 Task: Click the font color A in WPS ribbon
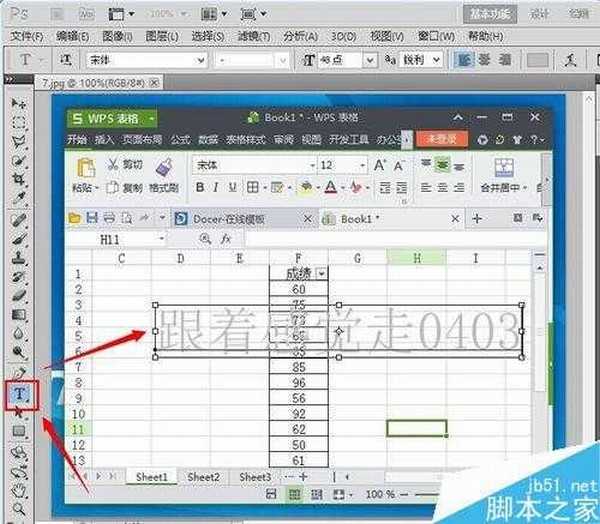point(331,187)
